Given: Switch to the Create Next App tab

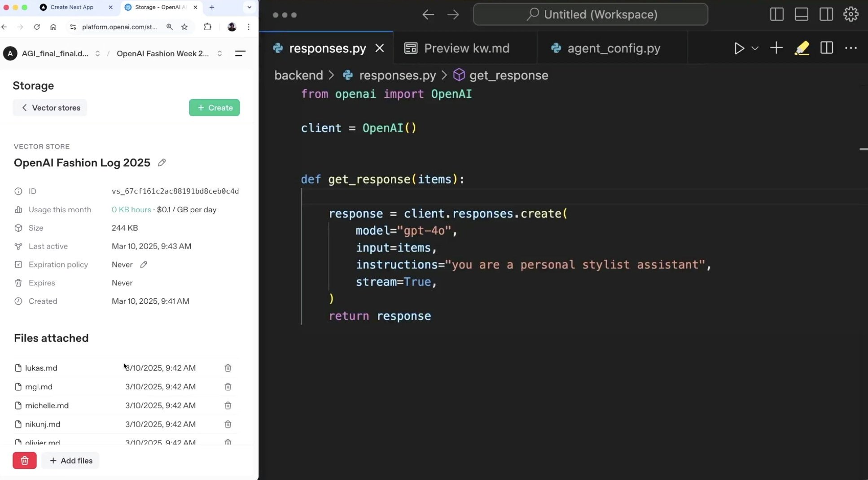Looking at the screenshot, I should click(x=72, y=7).
